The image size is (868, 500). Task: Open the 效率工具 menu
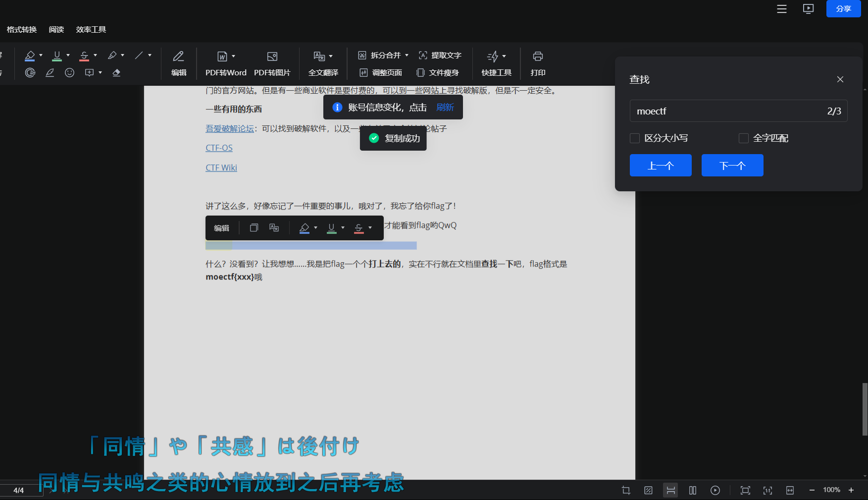click(90, 29)
